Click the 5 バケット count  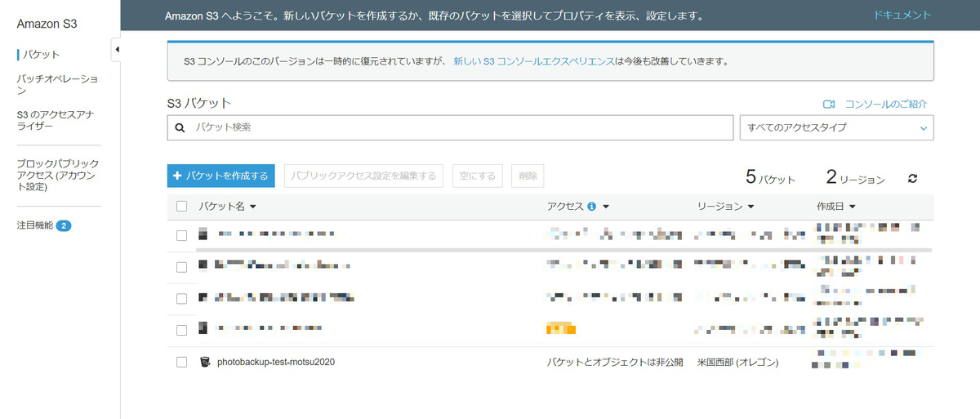click(x=770, y=177)
